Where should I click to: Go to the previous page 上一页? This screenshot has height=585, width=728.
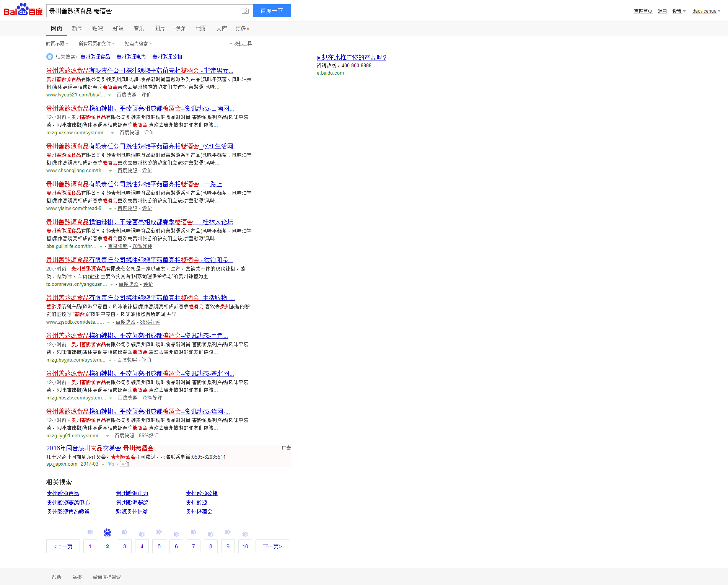pos(63,546)
